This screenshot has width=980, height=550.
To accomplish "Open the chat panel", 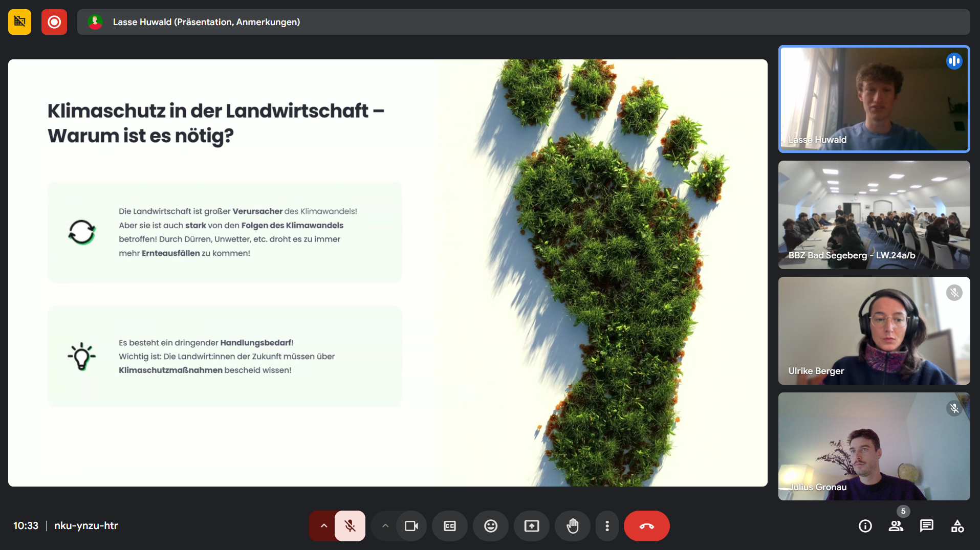I will (x=926, y=526).
